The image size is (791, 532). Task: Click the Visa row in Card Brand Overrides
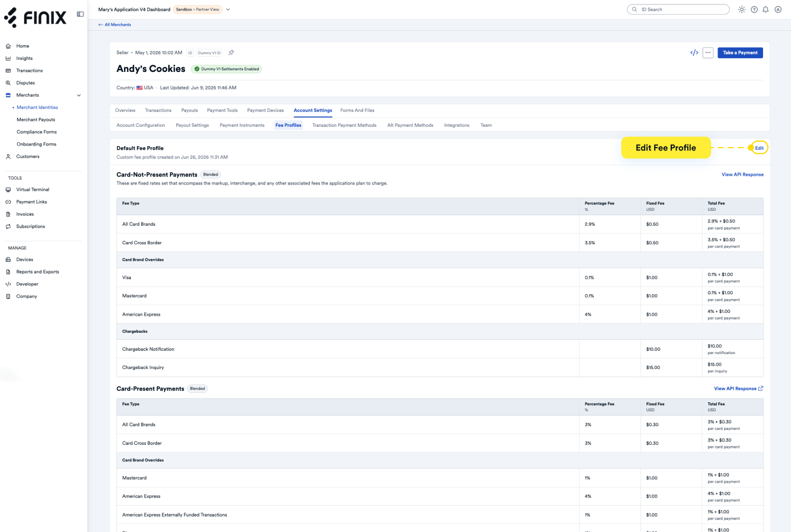tap(440, 278)
